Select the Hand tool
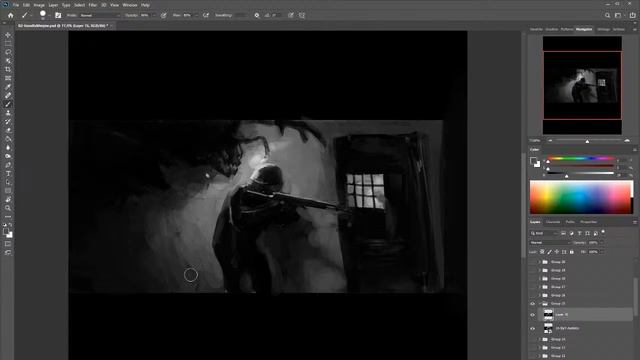This screenshot has height=360, width=640. [x=8, y=200]
